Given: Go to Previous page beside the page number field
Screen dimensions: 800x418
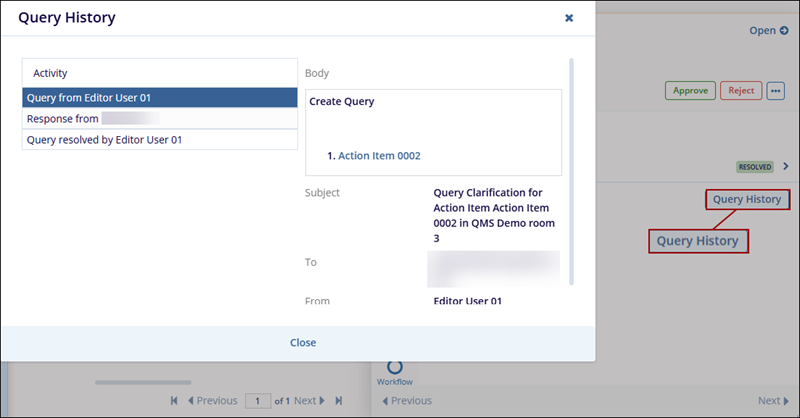Looking at the screenshot, I should point(212,401).
